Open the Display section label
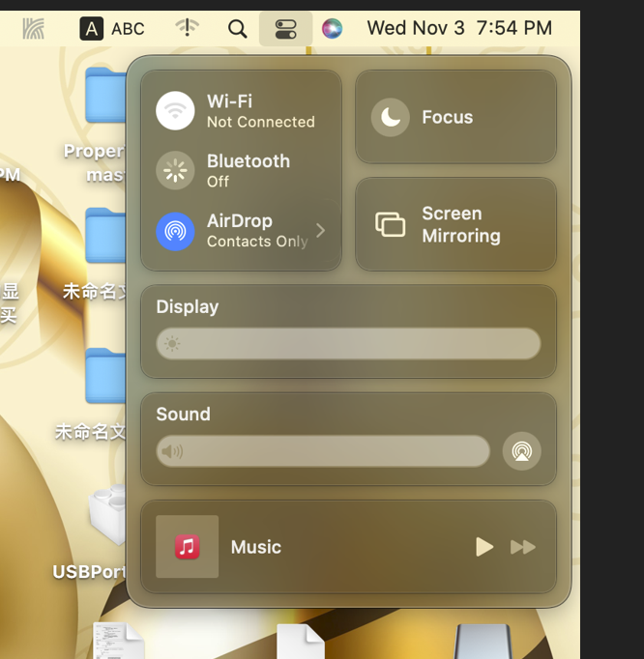Viewport: 644px width, 659px height. pyautogui.click(x=188, y=307)
